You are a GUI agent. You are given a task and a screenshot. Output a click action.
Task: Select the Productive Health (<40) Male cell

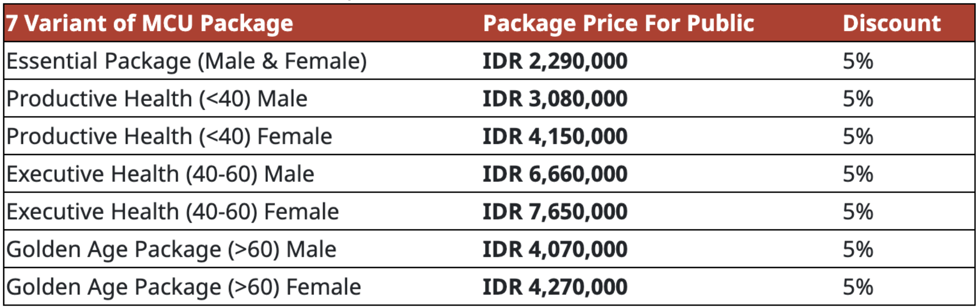point(157,99)
